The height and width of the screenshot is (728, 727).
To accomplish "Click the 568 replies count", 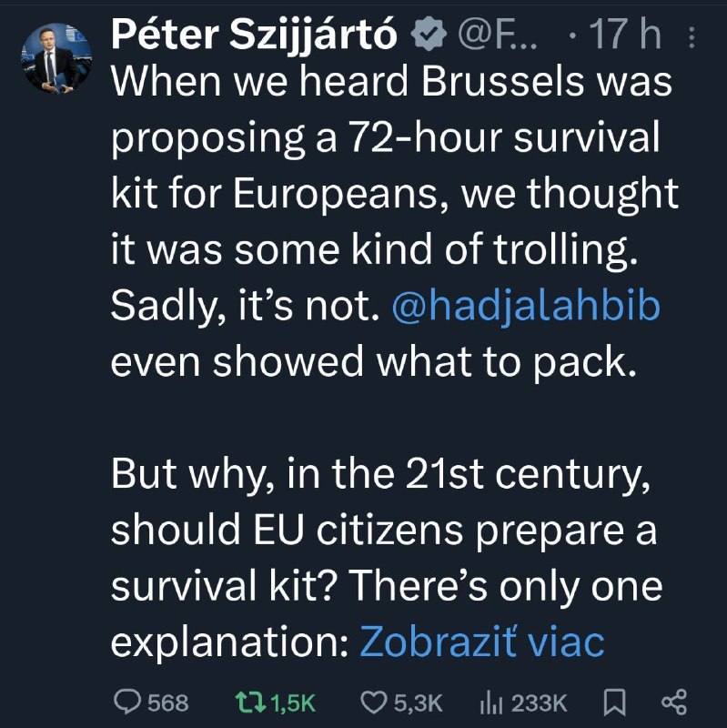I will point(167,703).
